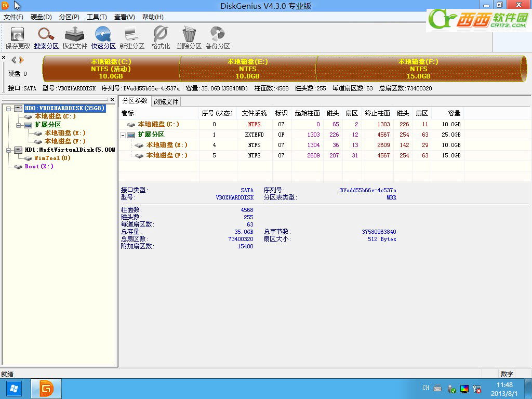
Task: Switch to the 分区参数 tab
Action: [135, 101]
